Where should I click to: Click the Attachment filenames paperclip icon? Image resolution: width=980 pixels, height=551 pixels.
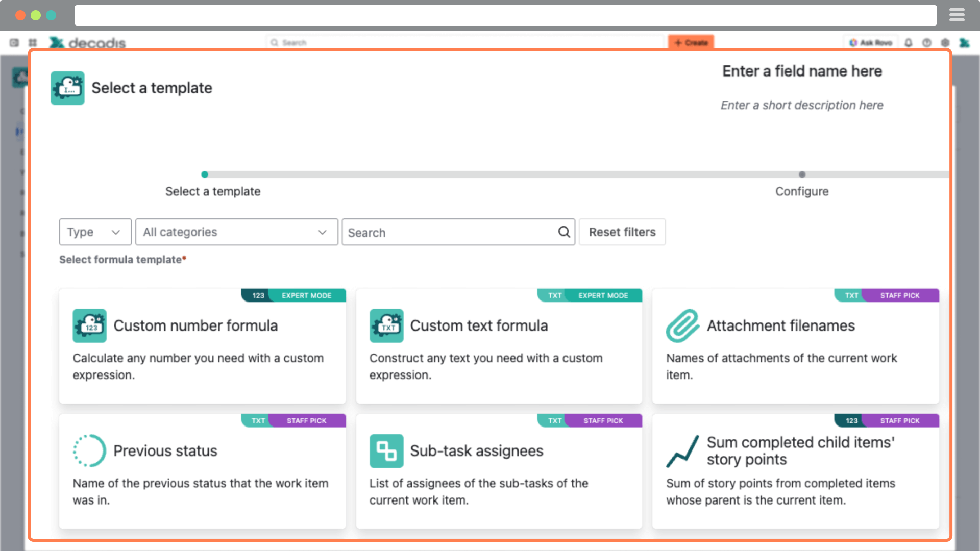point(682,325)
